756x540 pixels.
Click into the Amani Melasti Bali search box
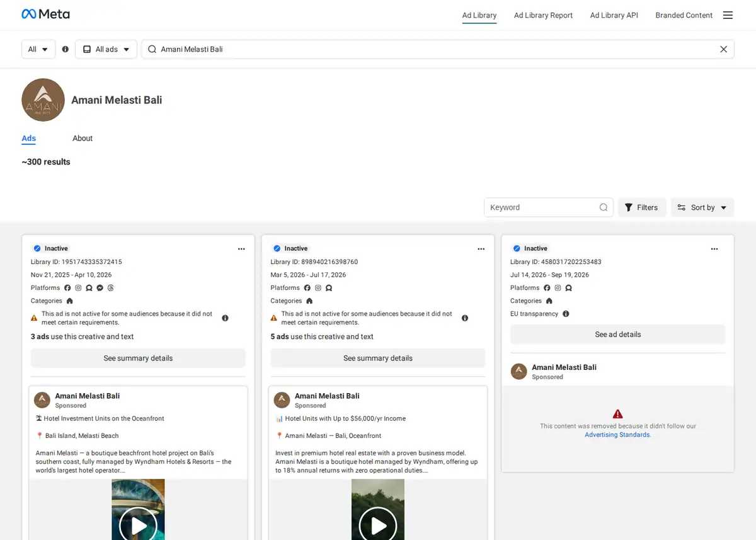[438, 49]
